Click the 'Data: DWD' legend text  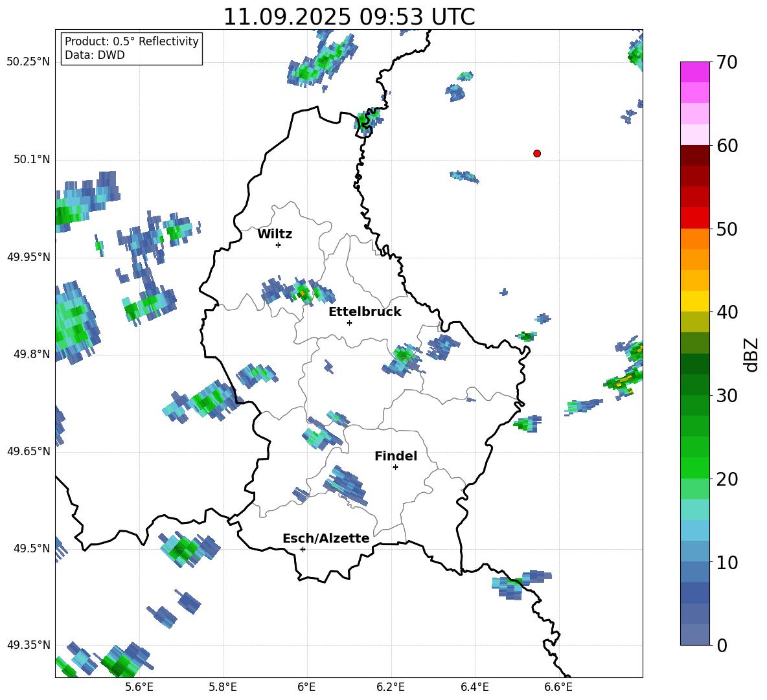95,55
